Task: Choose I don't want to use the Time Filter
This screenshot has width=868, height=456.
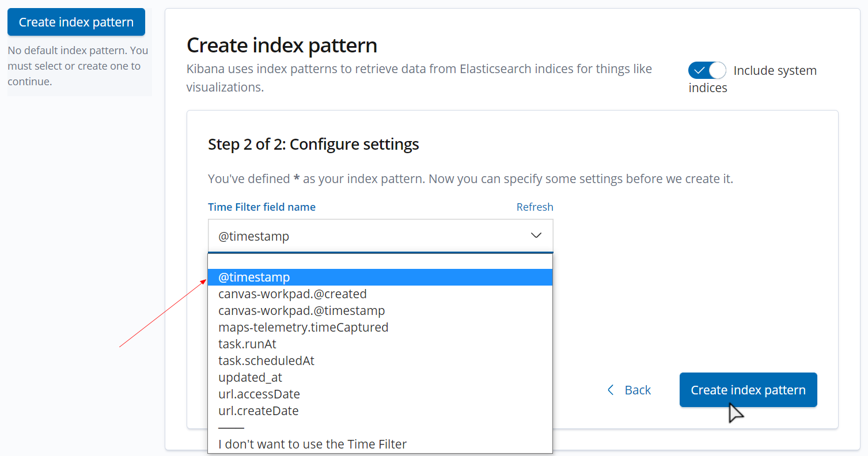Action: click(x=312, y=444)
